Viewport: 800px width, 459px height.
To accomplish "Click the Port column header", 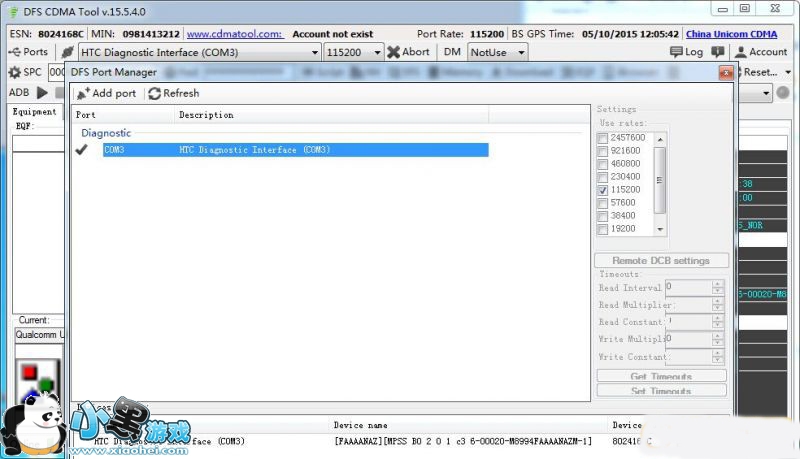I will click(123, 115).
